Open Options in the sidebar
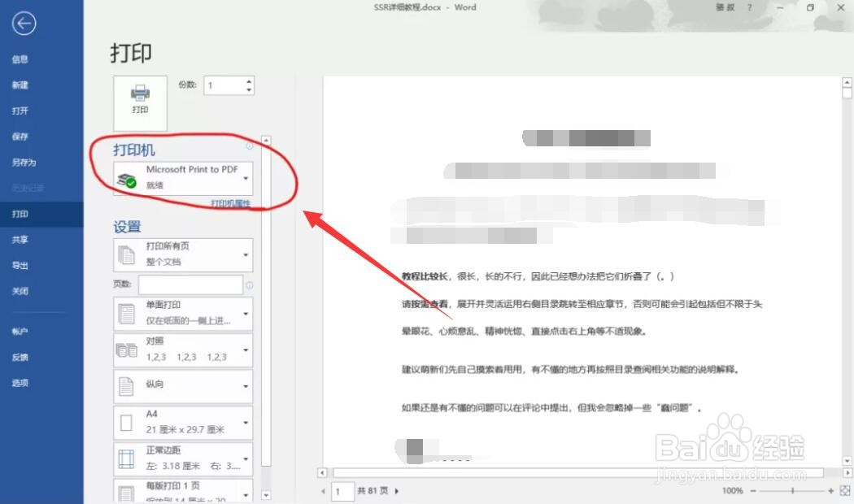854x504 pixels. coord(20,383)
